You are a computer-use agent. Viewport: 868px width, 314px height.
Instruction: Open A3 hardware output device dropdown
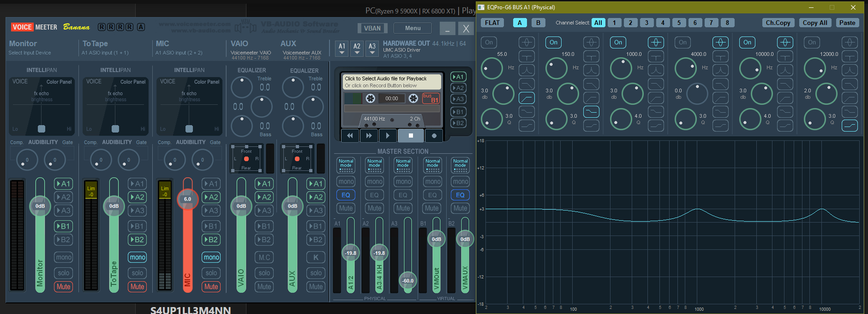tap(372, 48)
